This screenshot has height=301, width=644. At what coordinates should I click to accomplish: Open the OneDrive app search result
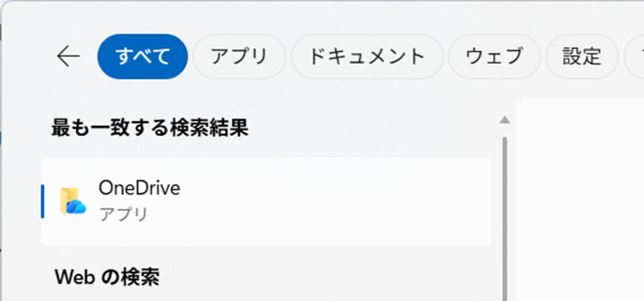[x=265, y=201]
